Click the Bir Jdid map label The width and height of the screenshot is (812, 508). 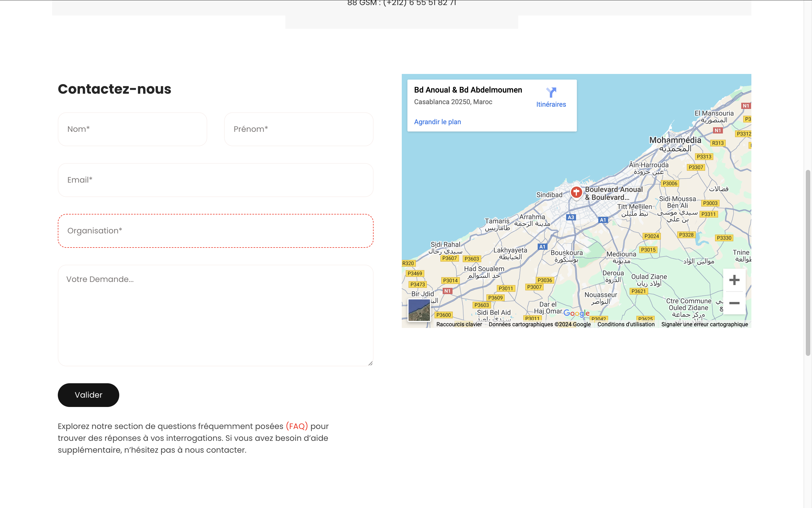[x=422, y=294]
